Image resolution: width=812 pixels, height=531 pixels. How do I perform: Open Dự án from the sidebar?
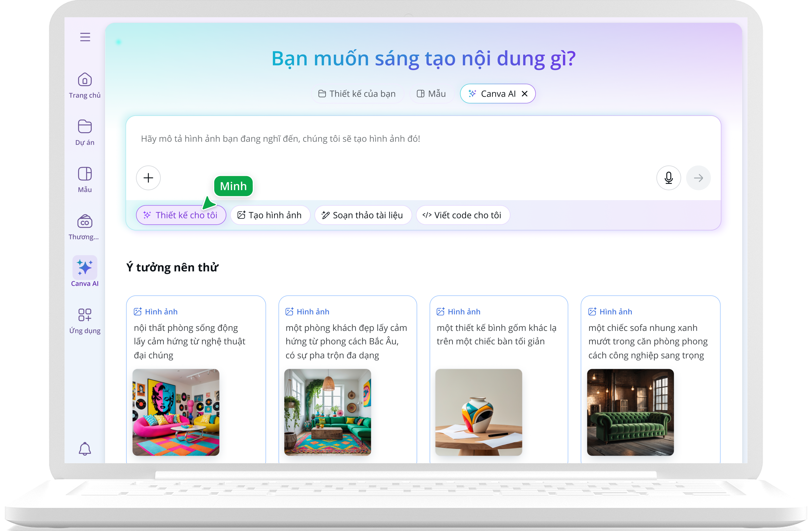85,132
